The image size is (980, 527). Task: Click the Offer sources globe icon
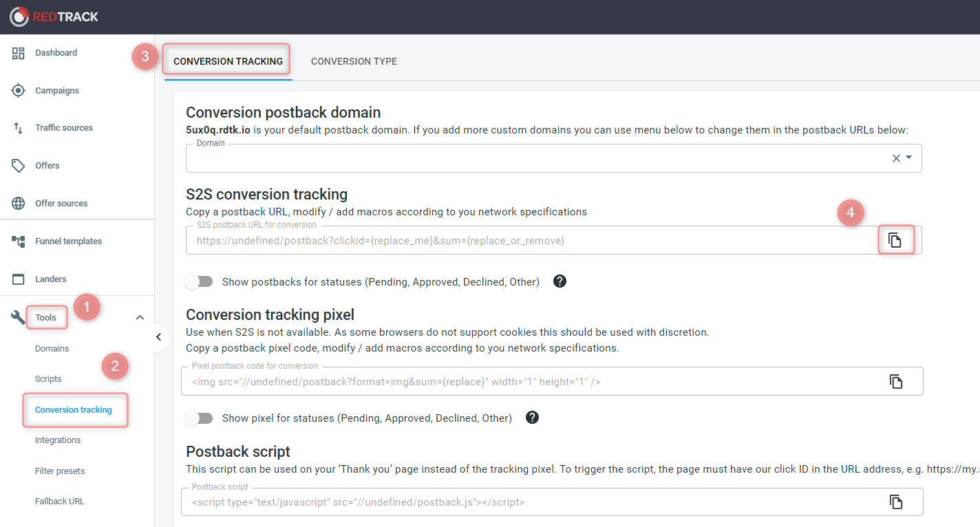[19, 204]
